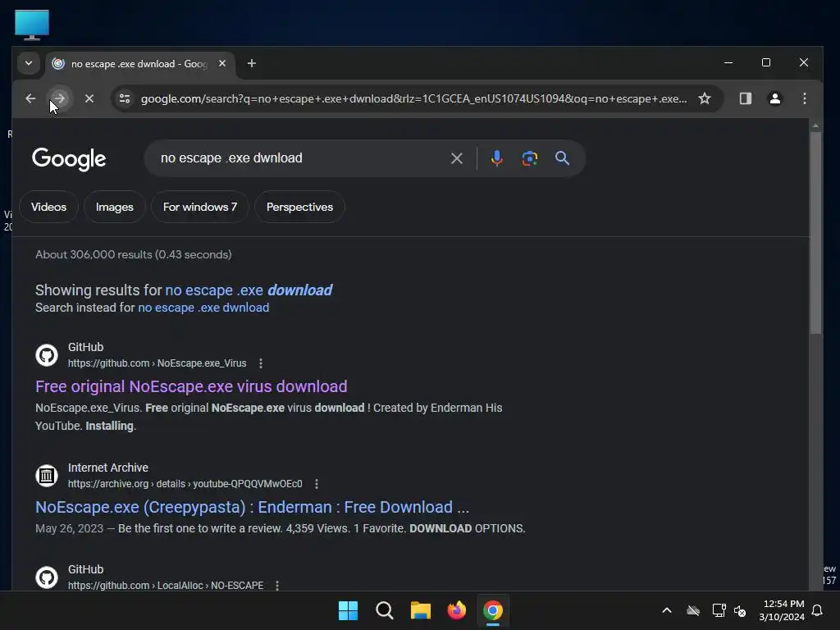Expand the tab search dropdown arrow

click(x=29, y=63)
